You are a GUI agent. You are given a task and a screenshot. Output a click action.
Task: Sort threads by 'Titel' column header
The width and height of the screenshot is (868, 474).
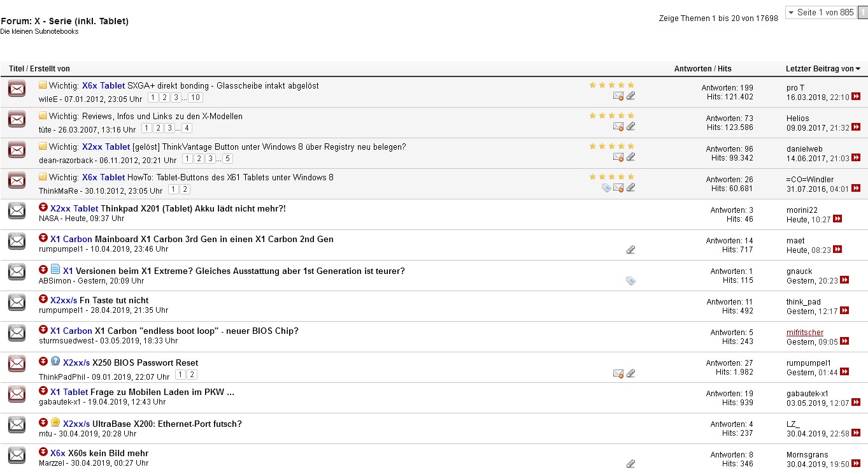[16, 69]
